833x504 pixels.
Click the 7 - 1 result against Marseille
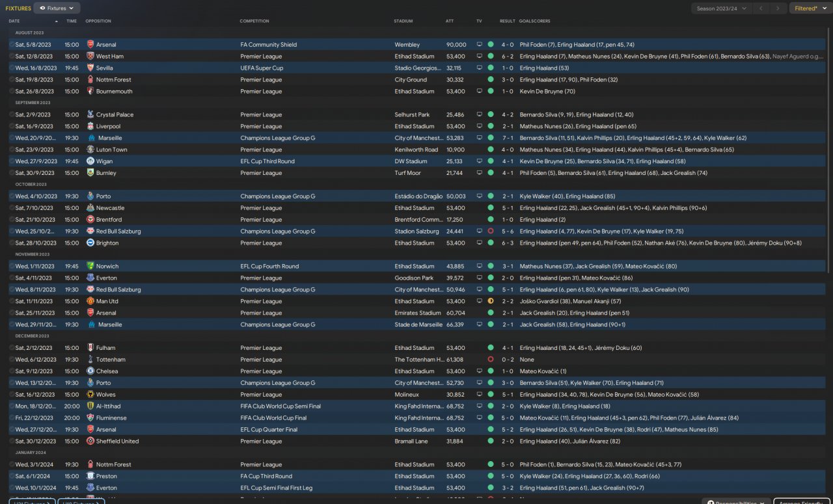point(508,139)
